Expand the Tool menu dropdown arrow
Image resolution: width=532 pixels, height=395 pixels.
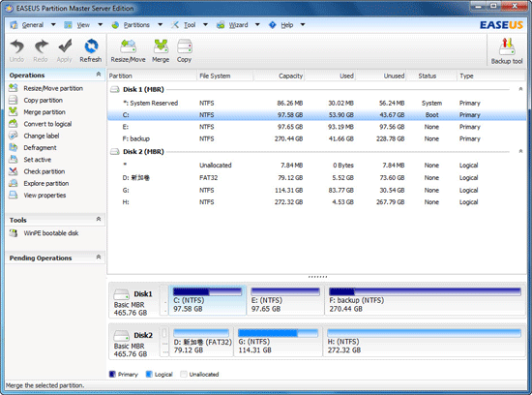[205, 25]
